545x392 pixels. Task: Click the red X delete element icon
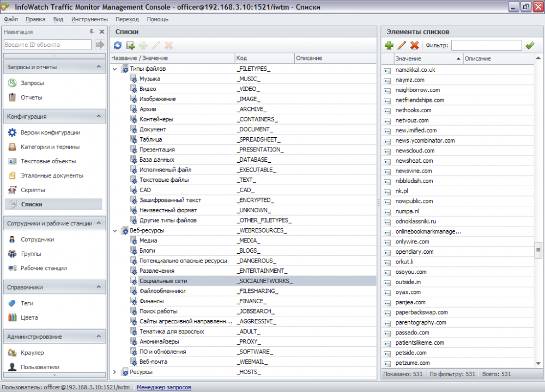414,46
